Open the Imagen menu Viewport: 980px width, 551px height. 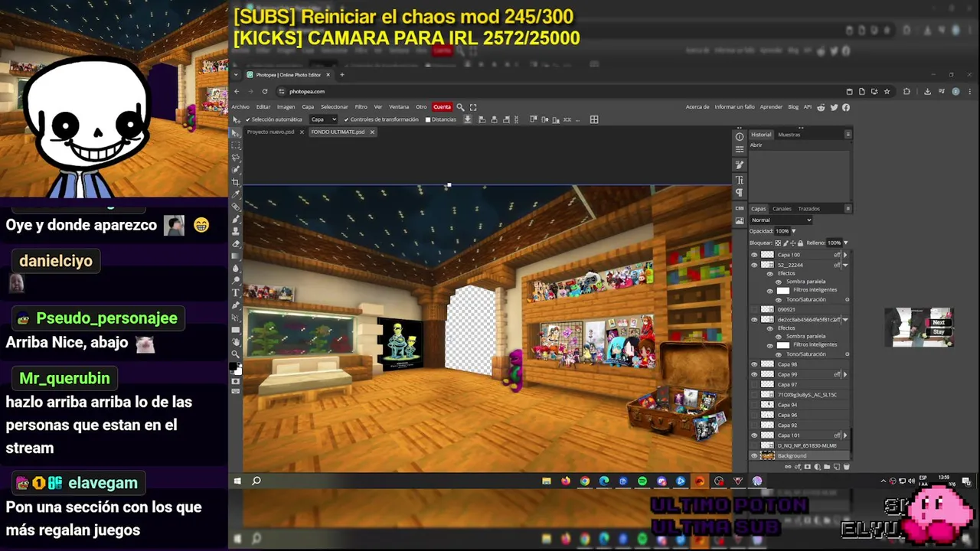[286, 107]
